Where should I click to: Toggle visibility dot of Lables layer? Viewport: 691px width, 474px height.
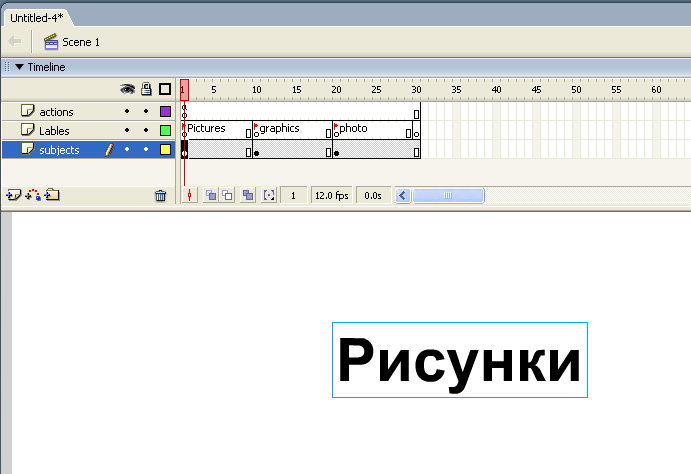pyautogui.click(x=127, y=130)
